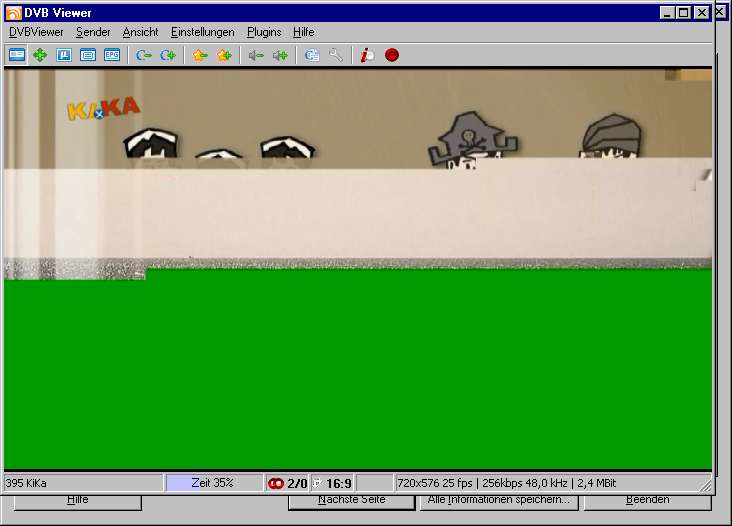Image resolution: width=732 pixels, height=526 pixels.
Task: Go to previous favourite (star minus)
Action: (200, 55)
